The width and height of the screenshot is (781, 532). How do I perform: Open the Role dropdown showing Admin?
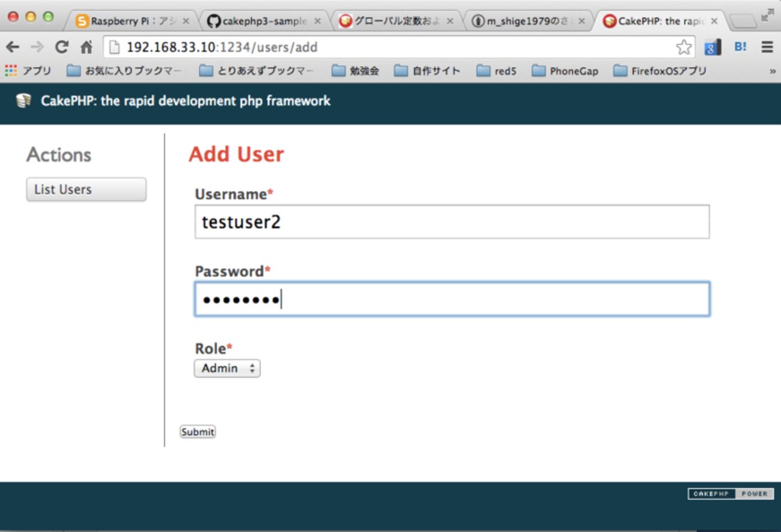(226, 368)
